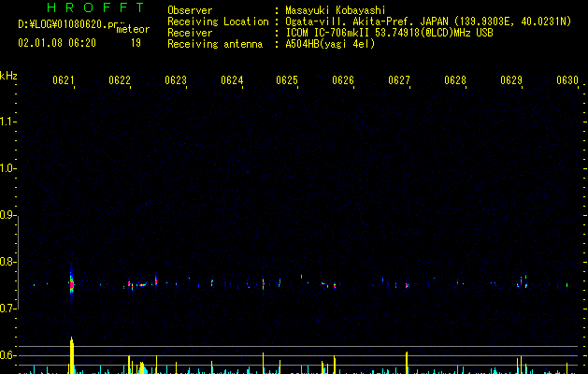
Task: Click the yellow amplitude spike at 0627
Action: pyautogui.click(x=407, y=363)
